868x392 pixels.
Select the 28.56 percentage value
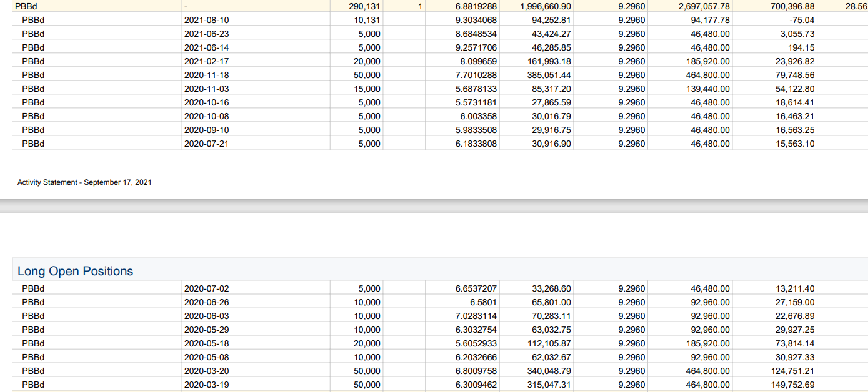tap(854, 6)
